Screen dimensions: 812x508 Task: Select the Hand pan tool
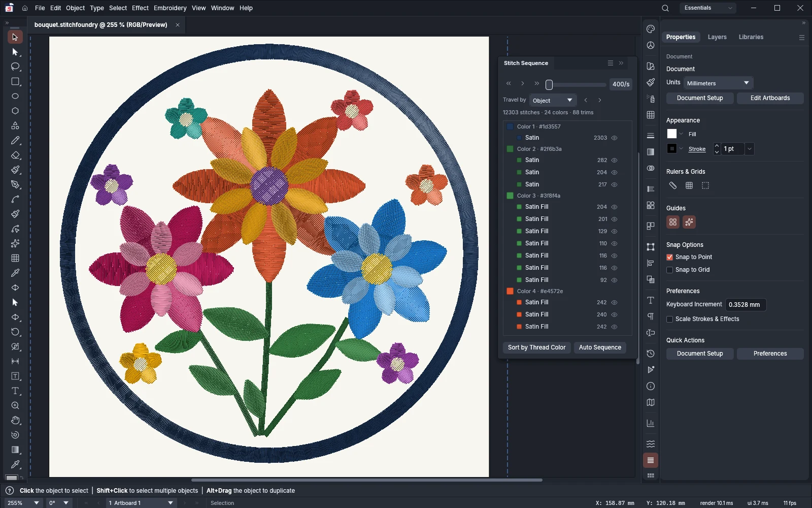coord(15,421)
